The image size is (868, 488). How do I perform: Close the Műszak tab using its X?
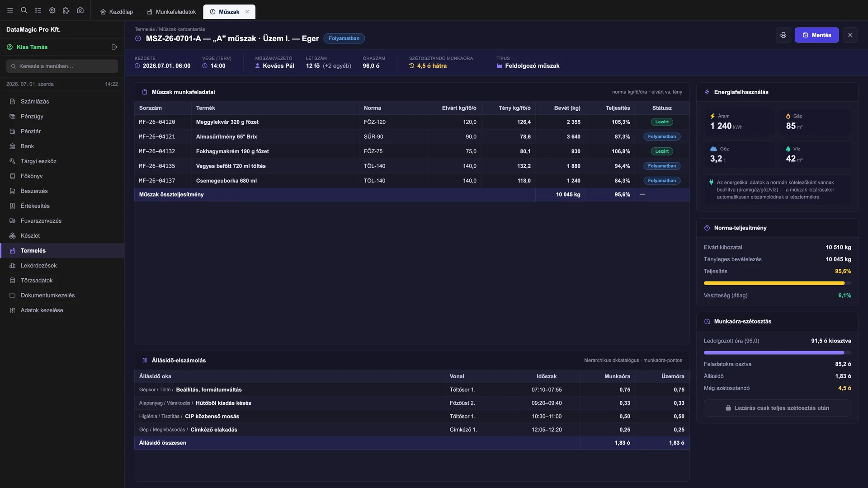point(247,12)
